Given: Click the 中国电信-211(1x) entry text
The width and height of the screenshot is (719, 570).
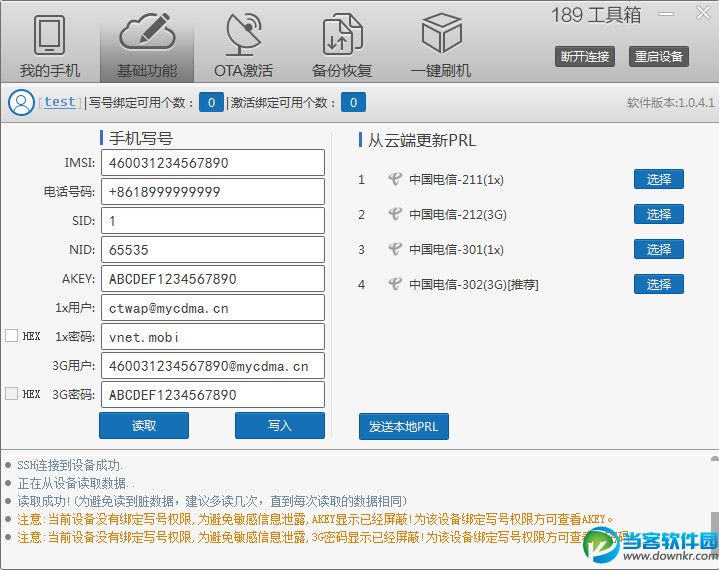Looking at the screenshot, I should (456, 179).
